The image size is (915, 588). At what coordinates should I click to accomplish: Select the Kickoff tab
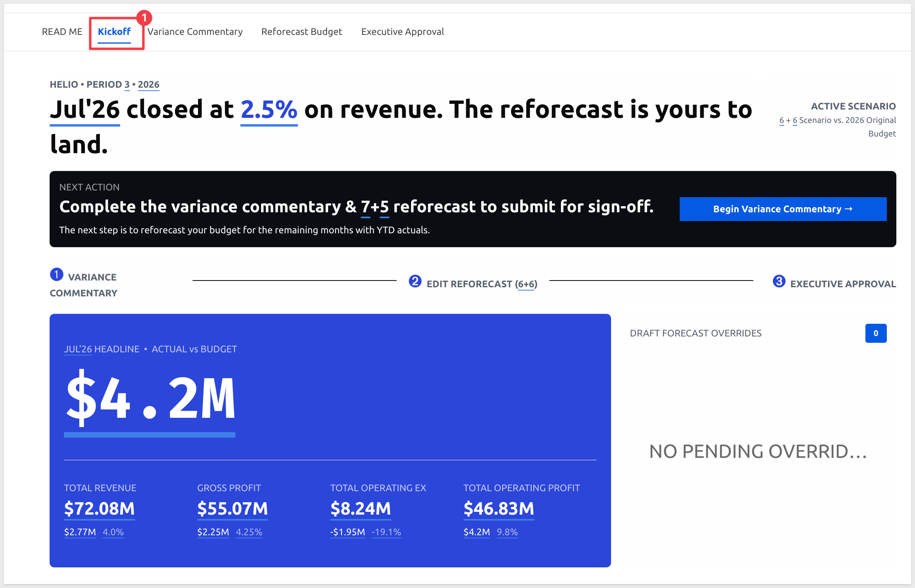click(114, 32)
